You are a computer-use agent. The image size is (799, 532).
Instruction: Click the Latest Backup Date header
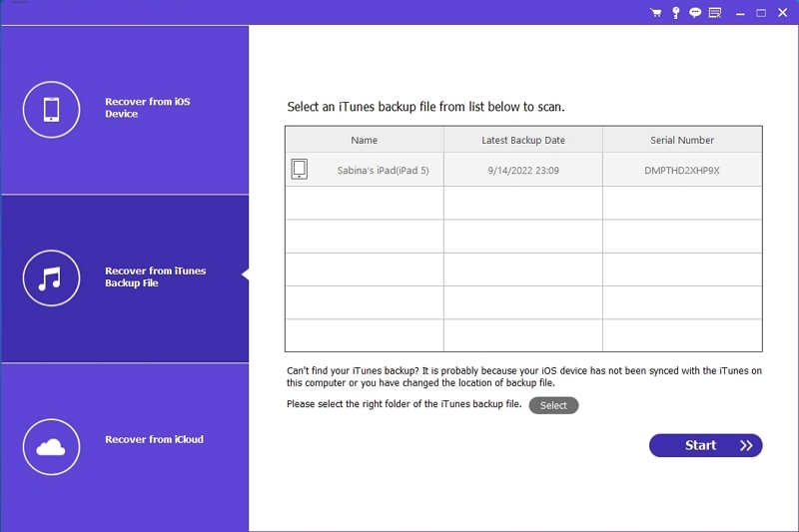(x=523, y=140)
